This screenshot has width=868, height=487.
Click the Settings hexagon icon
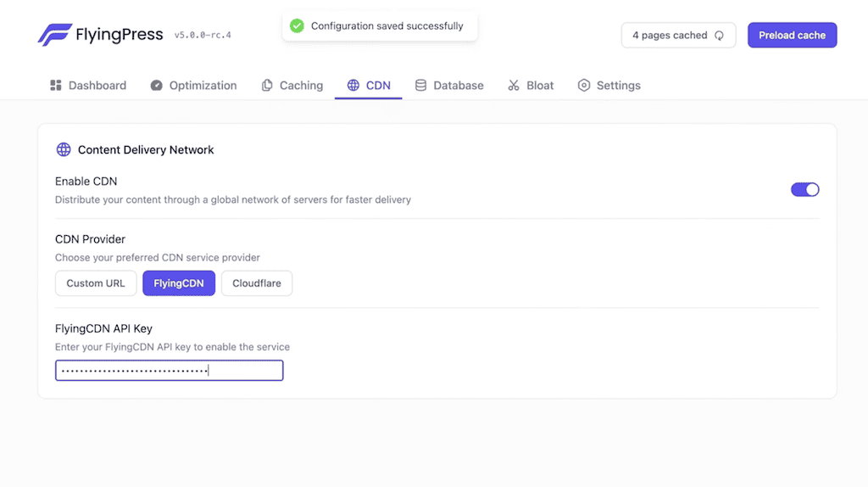584,86
